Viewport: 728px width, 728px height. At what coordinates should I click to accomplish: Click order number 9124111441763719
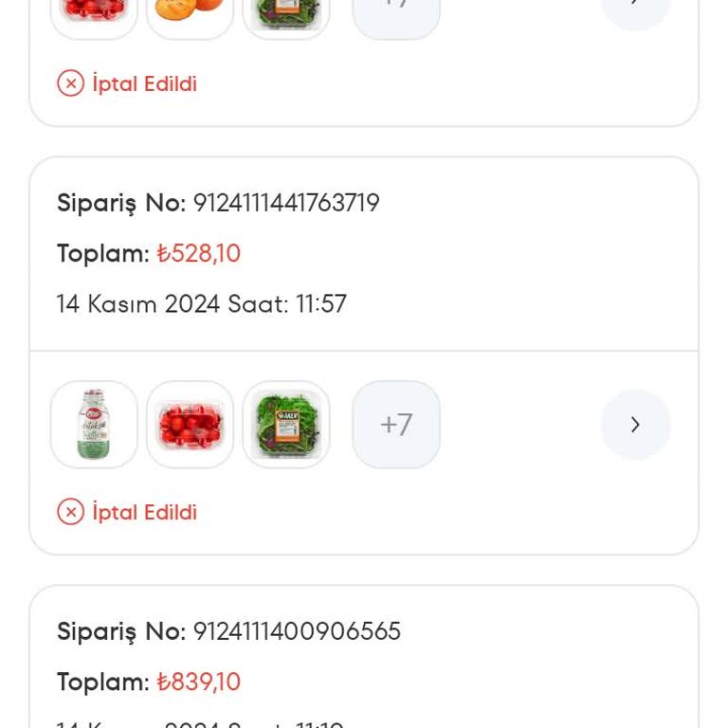tap(286, 203)
